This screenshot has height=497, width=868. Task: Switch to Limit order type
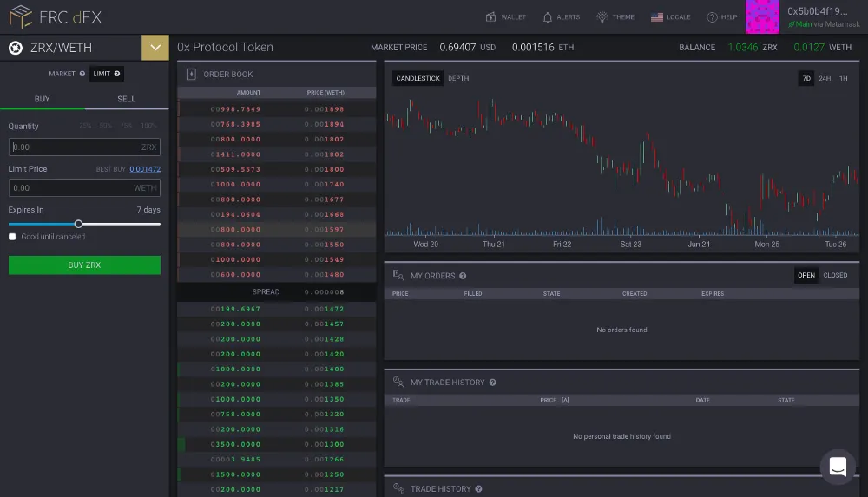(106, 74)
